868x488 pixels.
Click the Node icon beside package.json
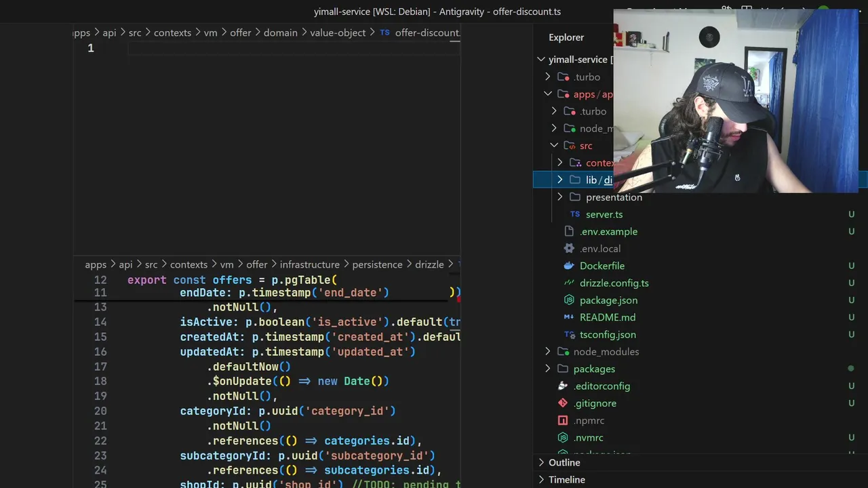pyautogui.click(x=569, y=300)
